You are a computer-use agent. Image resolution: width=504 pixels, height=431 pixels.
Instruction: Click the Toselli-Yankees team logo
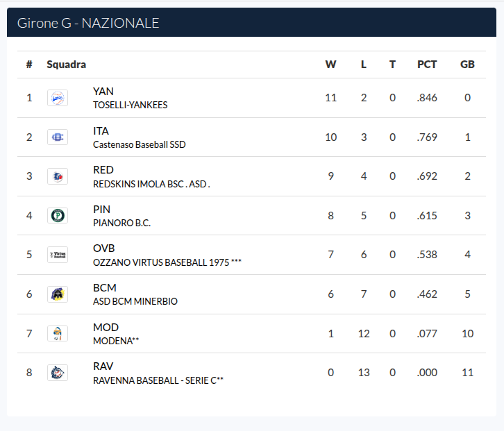(x=58, y=98)
